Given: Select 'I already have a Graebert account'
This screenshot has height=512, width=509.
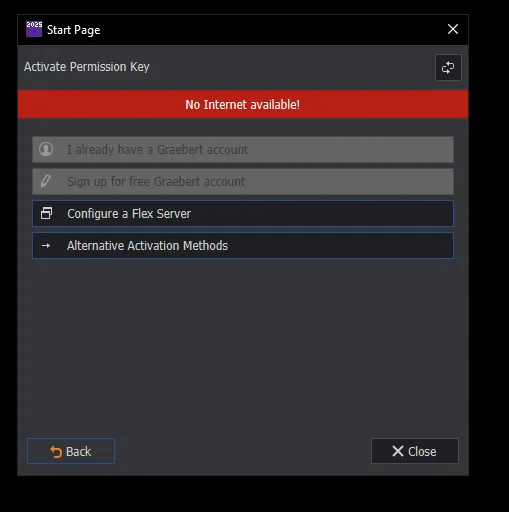Looking at the screenshot, I should click(x=243, y=149).
